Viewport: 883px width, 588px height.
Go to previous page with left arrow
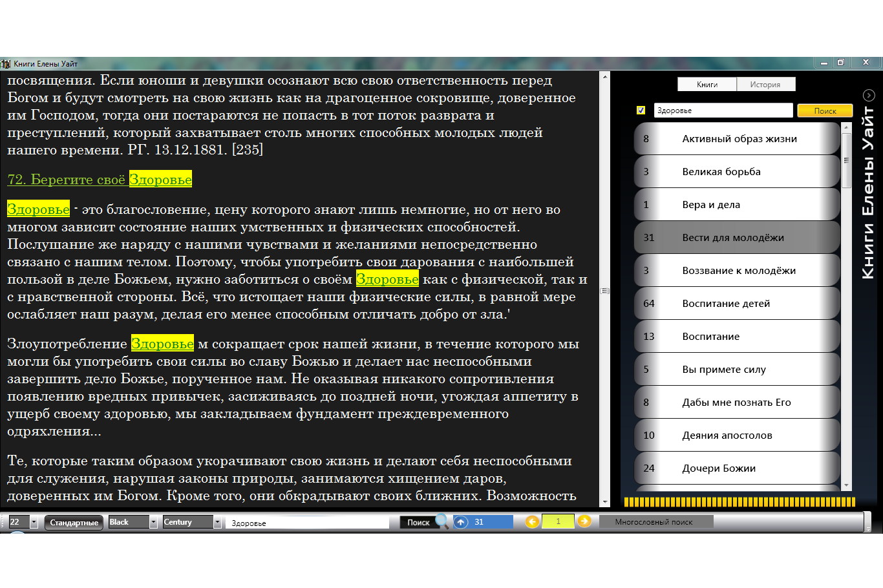(532, 521)
